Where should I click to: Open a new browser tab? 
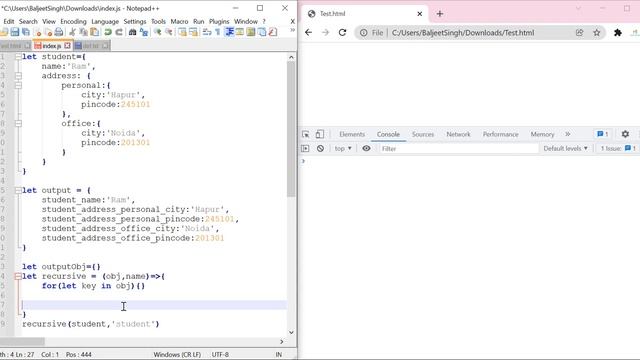pyautogui.click(x=440, y=14)
